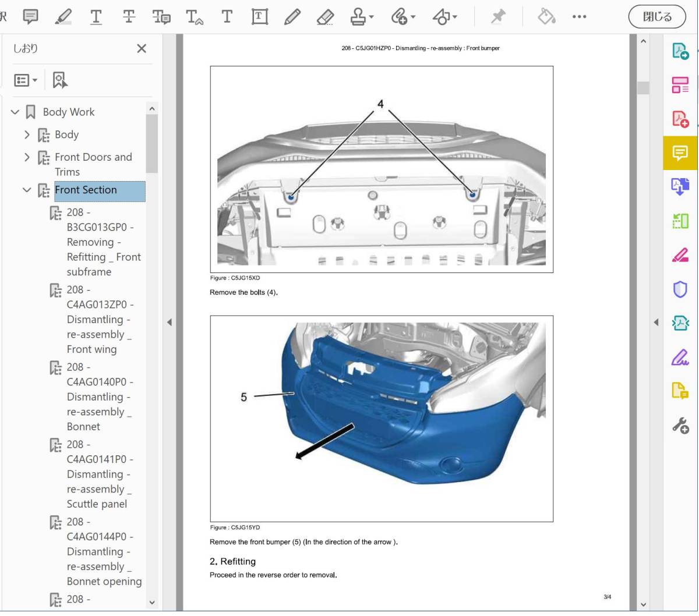This screenshot has height=616, width=699.
Task: Open the Fill & Sign tool
Action: [x=680, y=357]
